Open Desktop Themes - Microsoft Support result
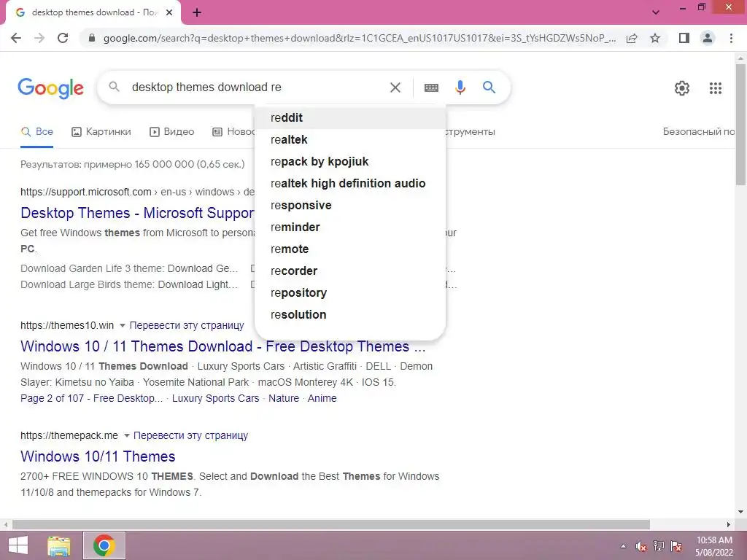The height and width of the screenshot is (560, 747). click(x=138, y=213)
